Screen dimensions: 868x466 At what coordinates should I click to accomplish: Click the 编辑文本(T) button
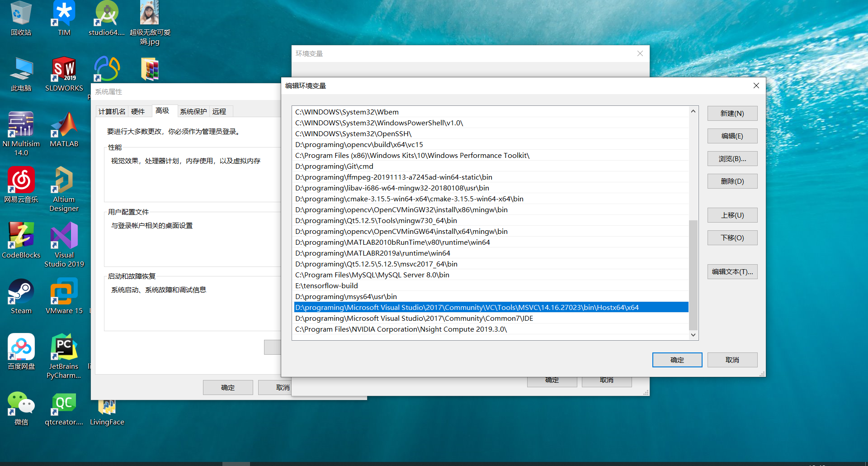(732, 271)
